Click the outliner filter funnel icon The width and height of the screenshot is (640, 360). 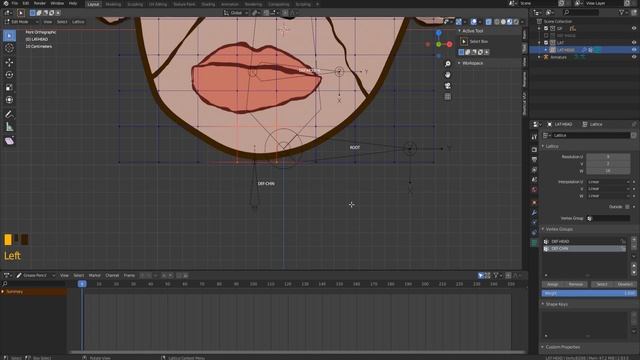(x=622, y=13)
